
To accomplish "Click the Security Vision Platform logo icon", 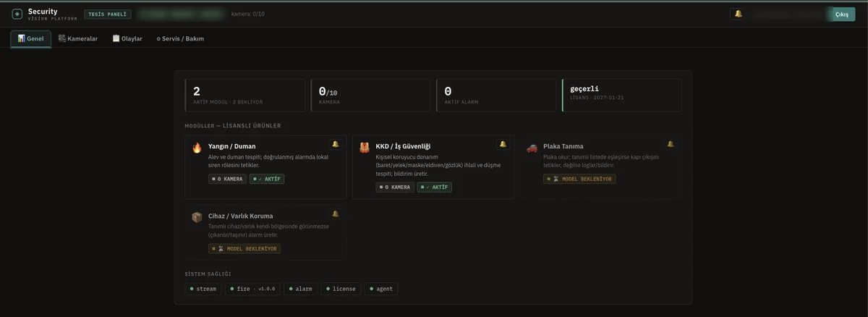I will 17,14.
